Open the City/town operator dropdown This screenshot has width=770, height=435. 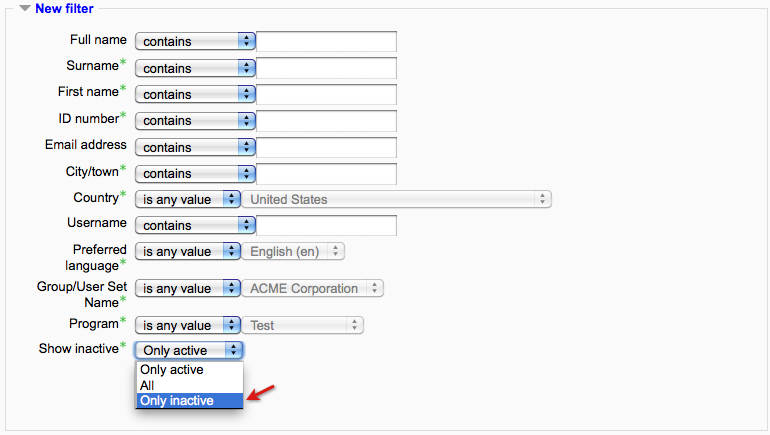point(195,173)
